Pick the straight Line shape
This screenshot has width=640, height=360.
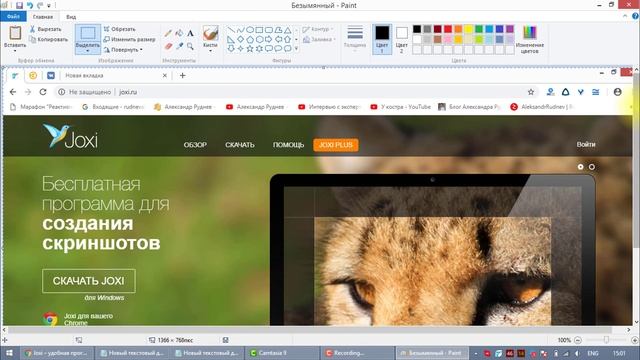(231, 30)
